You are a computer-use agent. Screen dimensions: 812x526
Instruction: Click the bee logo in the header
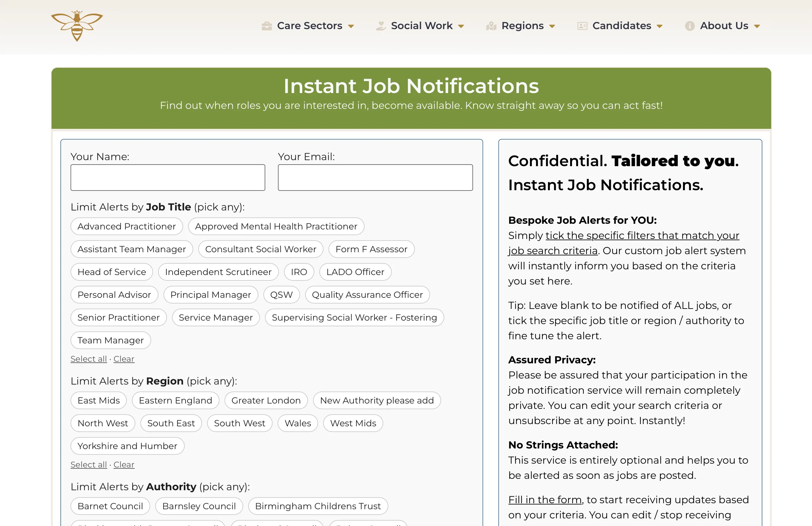pyautogui.click(x=77, y=26)
